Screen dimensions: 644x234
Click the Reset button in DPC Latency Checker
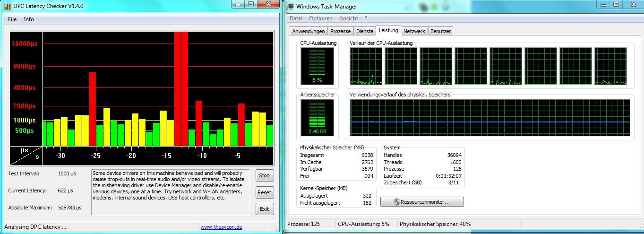click(264, 192)
